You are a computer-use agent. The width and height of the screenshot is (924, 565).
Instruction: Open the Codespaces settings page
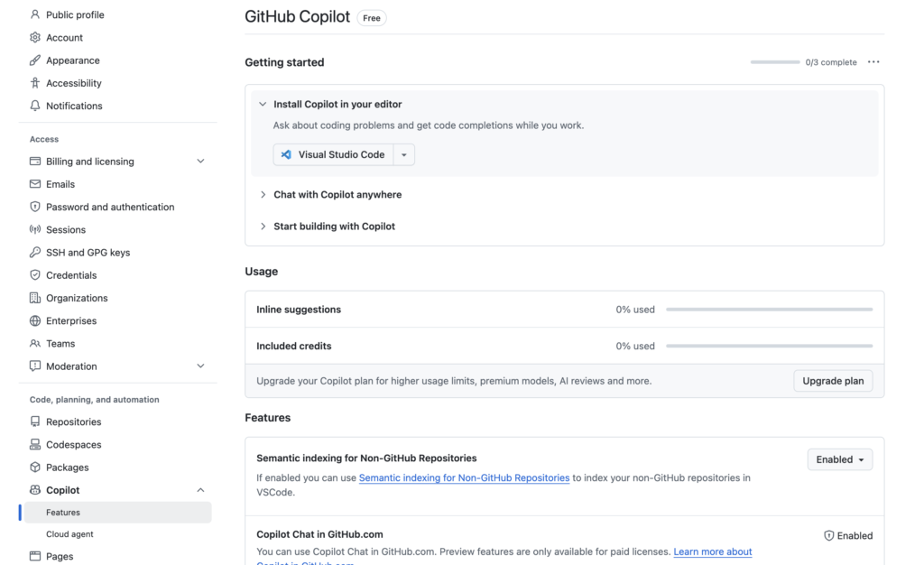click(x=74, y=445)
